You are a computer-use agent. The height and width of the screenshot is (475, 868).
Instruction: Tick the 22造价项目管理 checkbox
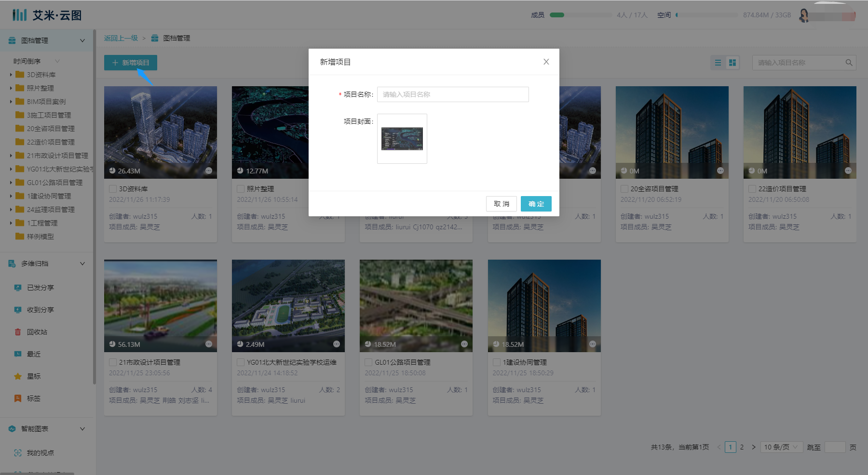[x=752, y=189]
